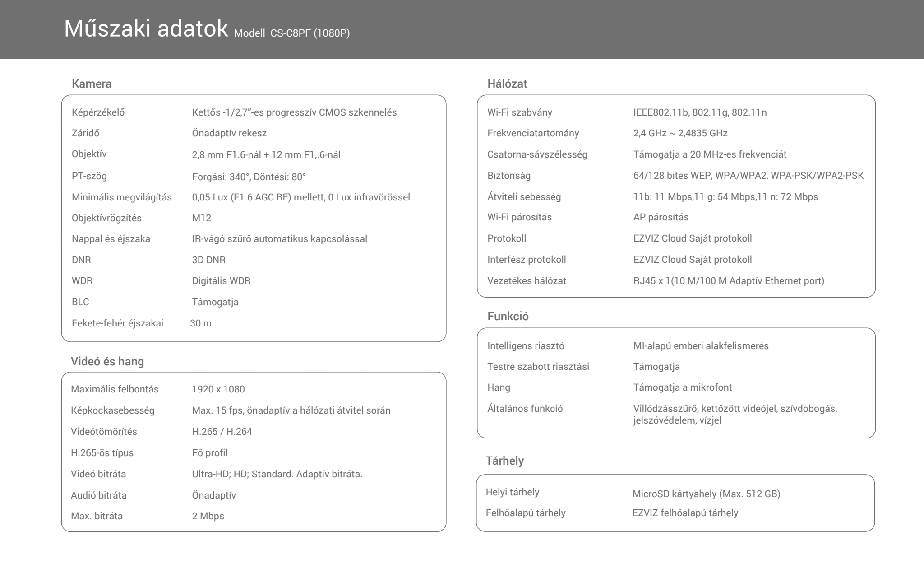Select the Kamera section heading

(92, 84)
